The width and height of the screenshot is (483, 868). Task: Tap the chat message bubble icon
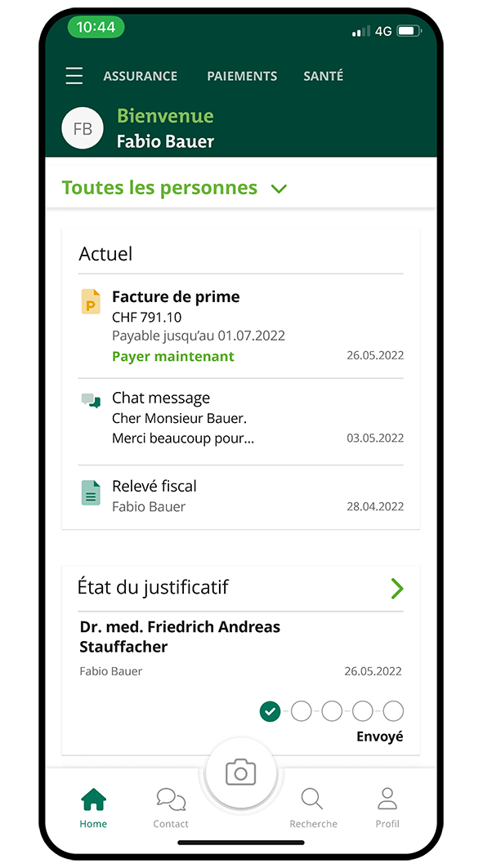(91, 399)
